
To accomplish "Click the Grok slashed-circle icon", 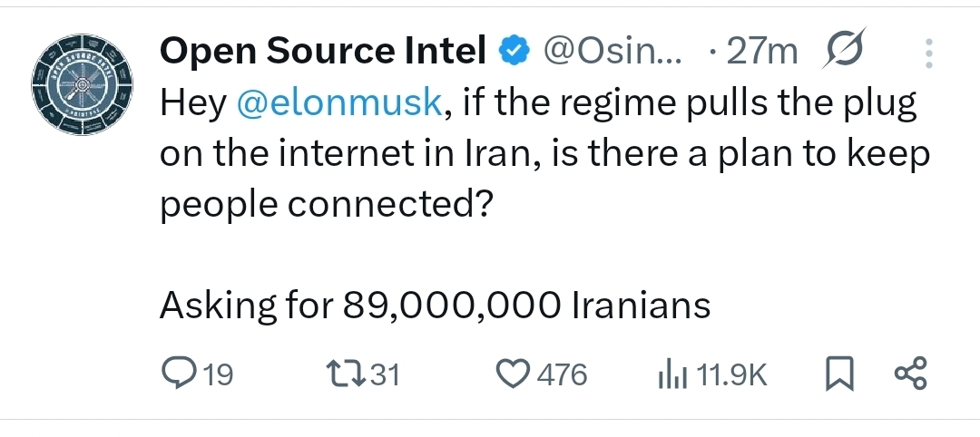I will pyautogui.click(x=844, y=52).
